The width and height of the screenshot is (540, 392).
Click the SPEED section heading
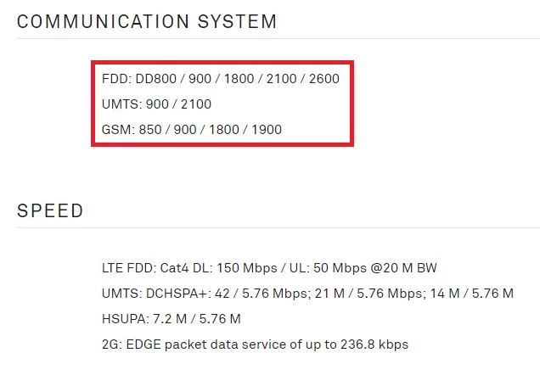(x=50, y=210)
